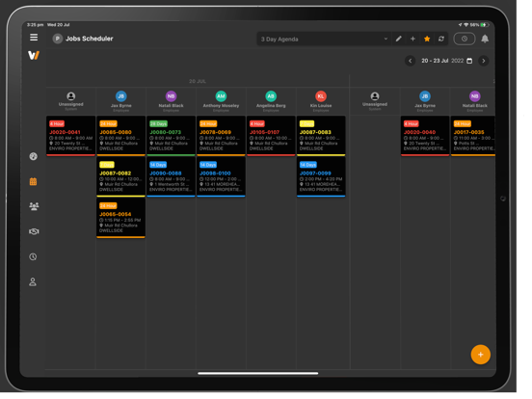The height and width of the screenshot is (399, 532).
Task: Open the handshake icon in sidebar
Action: [34, 231]
